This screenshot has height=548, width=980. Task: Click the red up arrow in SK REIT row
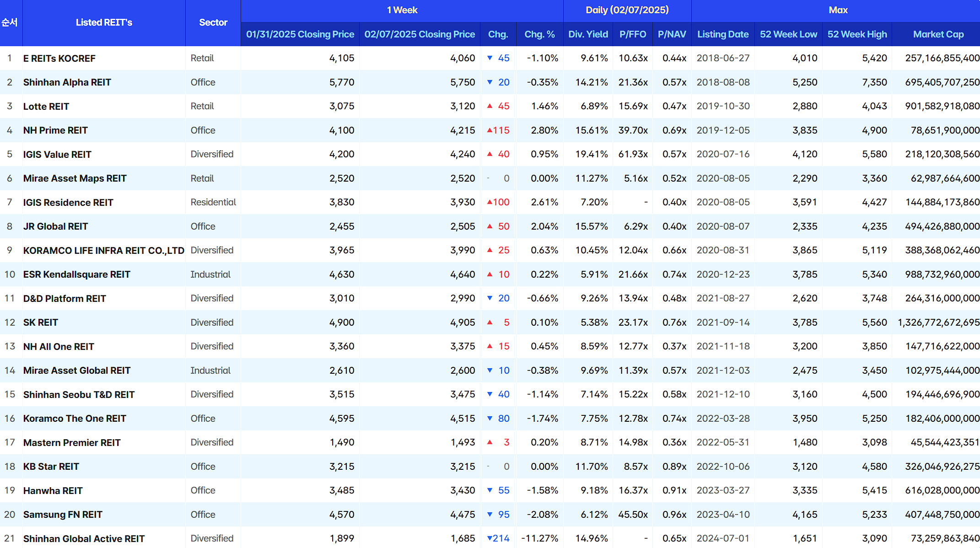[x=490, y=322]
